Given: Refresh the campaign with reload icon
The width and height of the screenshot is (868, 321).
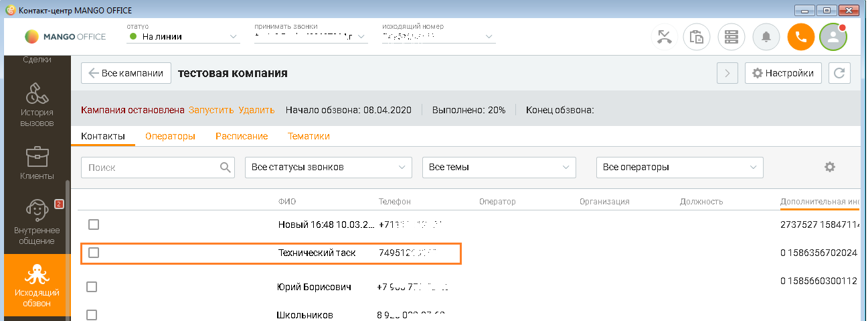Looking at the screenshot, I should click(839, 73).
